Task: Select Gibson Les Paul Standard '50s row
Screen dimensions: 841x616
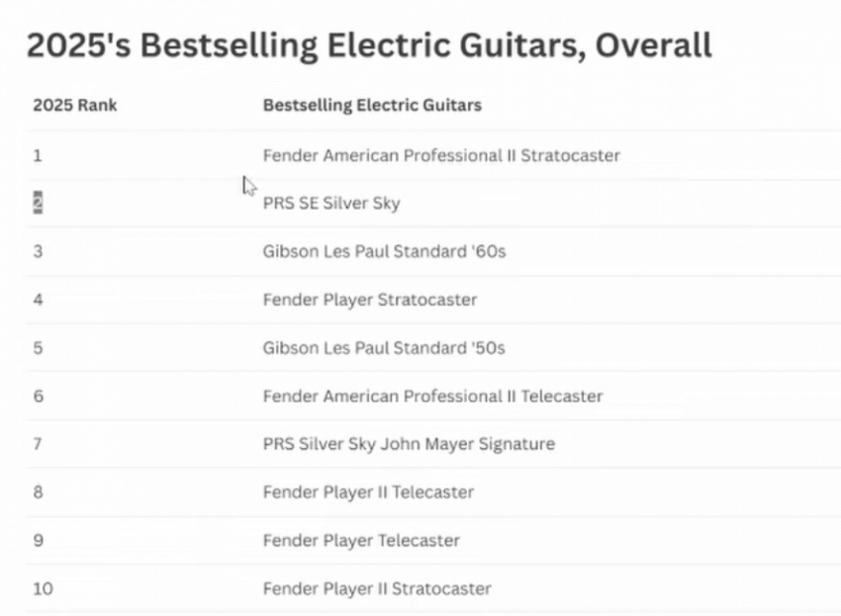Action: click(x=384, y=348)
